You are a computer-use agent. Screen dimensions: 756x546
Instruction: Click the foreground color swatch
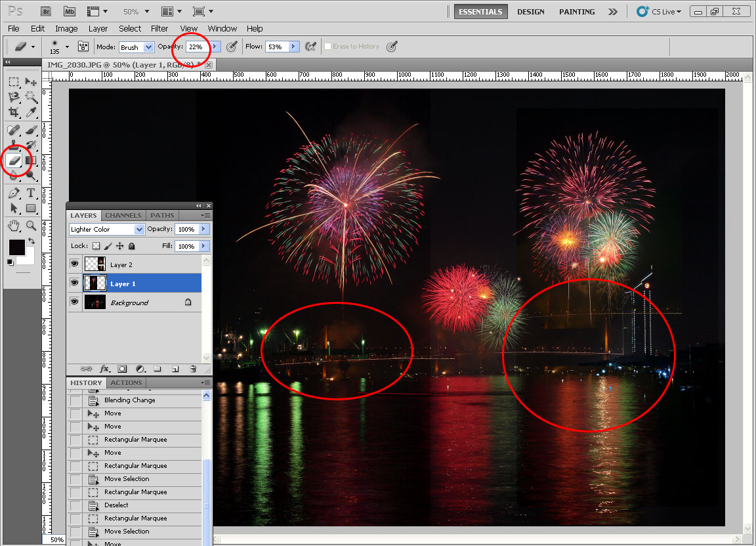(x=16, y=247)
